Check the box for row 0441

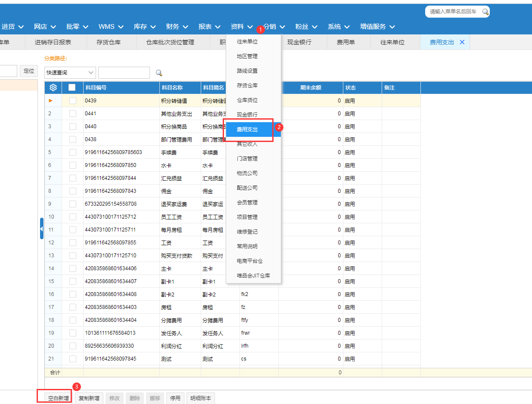point(73,114)
